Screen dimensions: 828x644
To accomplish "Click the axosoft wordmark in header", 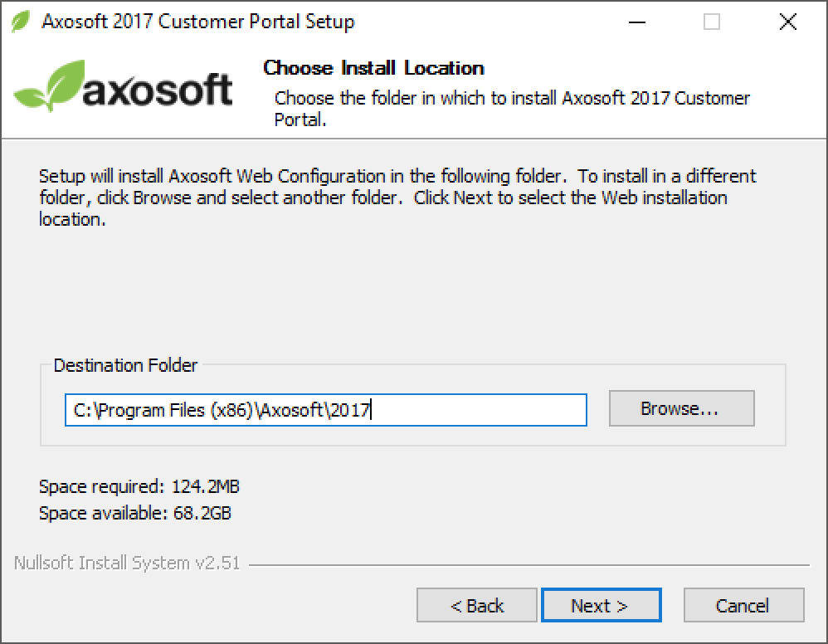I will tap(158, 90).
